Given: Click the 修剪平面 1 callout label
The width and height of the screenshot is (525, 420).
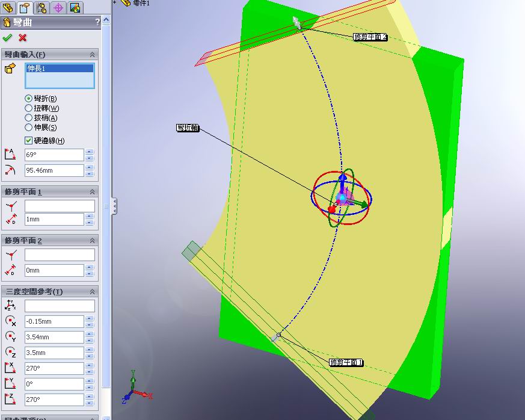Looking at the screenshot, I should click(346, 362).
